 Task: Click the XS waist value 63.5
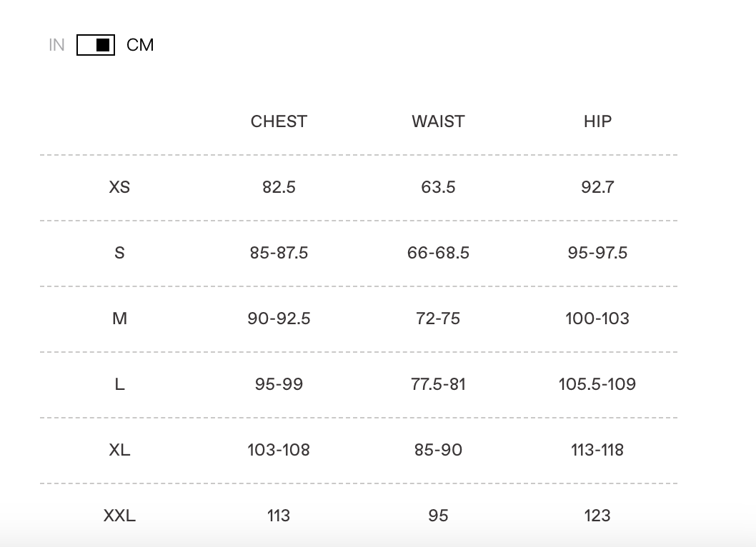(438, 187)
